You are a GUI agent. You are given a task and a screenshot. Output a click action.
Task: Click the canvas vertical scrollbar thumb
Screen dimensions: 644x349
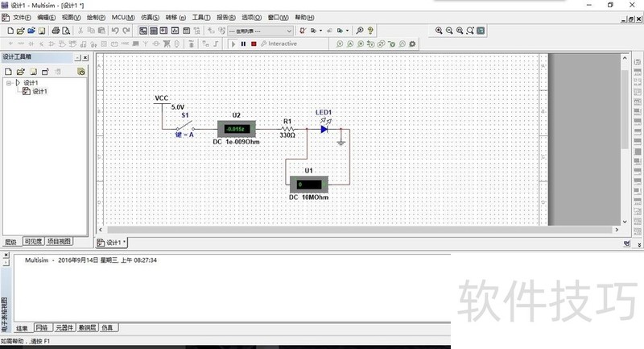point(625,110)
